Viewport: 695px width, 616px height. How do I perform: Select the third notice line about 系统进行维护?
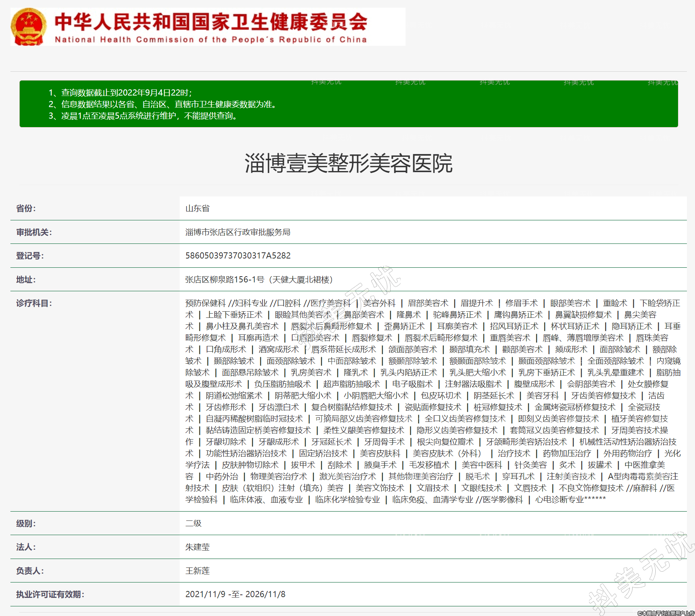click(x=143, y=116)
